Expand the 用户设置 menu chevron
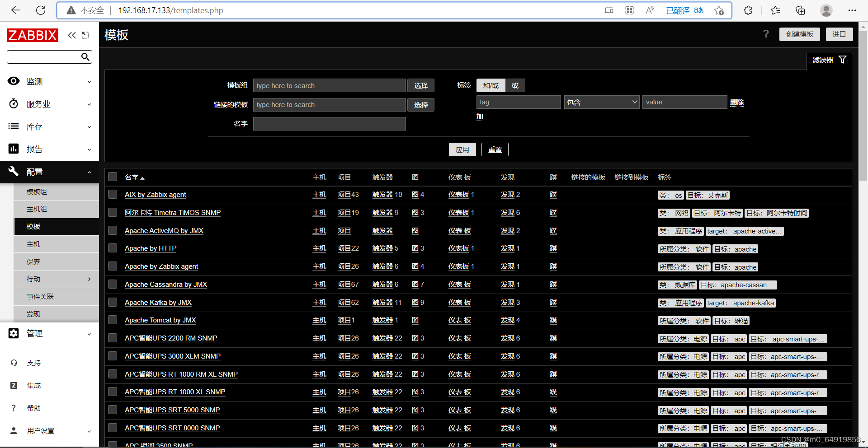The width and height of the screenshot is (868, 448). (89, 431)
